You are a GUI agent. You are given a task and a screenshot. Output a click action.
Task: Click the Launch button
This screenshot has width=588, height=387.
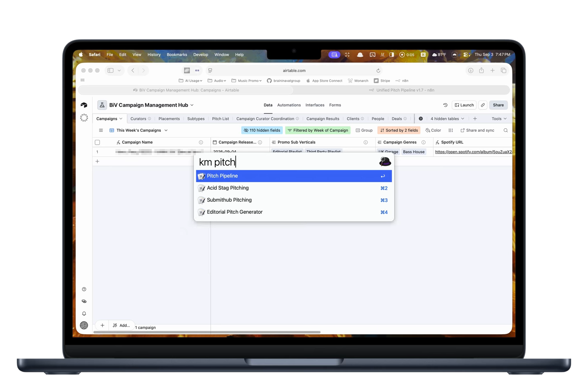(464, 105)
